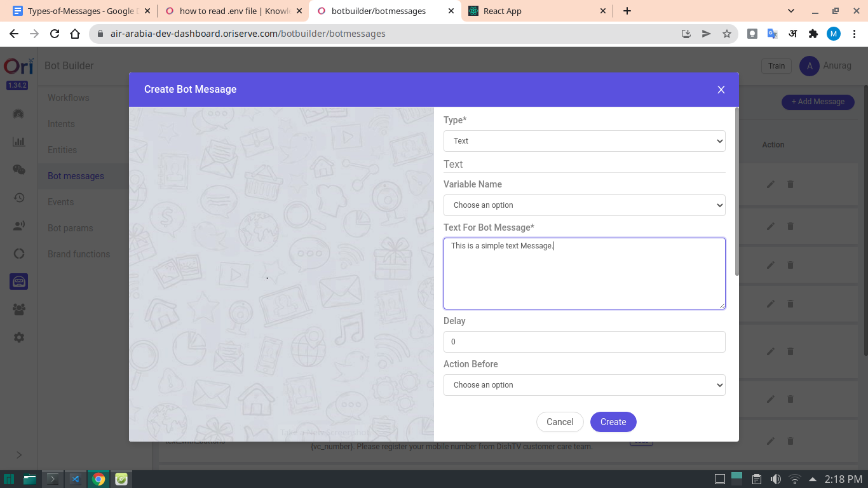
Task: Open the volume control in system tray
Action: (775, 479)
